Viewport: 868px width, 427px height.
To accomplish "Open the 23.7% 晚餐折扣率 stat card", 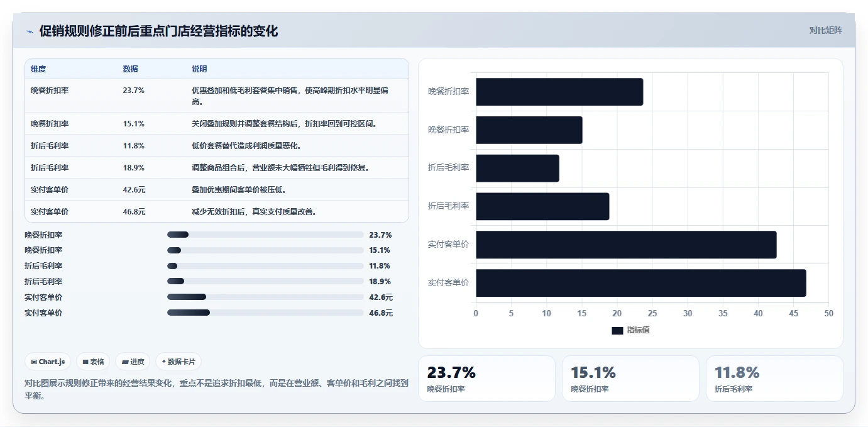I will pos(486,379).
